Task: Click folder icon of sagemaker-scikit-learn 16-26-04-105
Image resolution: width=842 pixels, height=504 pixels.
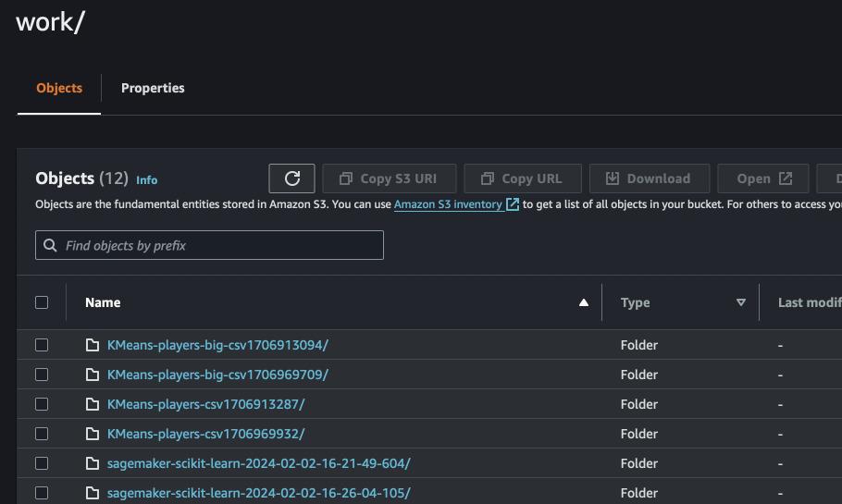Action: coord(93,493)
